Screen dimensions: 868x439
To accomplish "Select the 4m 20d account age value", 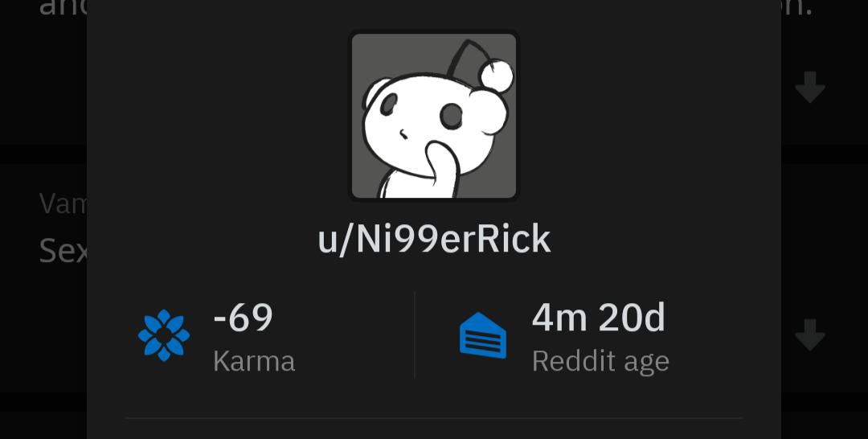I will (599, 318).
